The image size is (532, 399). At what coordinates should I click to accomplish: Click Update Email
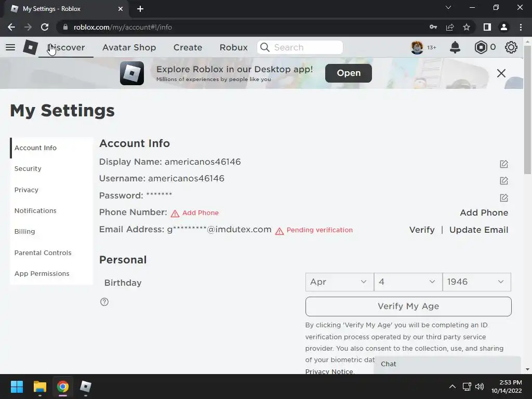(x=478, y=230)
